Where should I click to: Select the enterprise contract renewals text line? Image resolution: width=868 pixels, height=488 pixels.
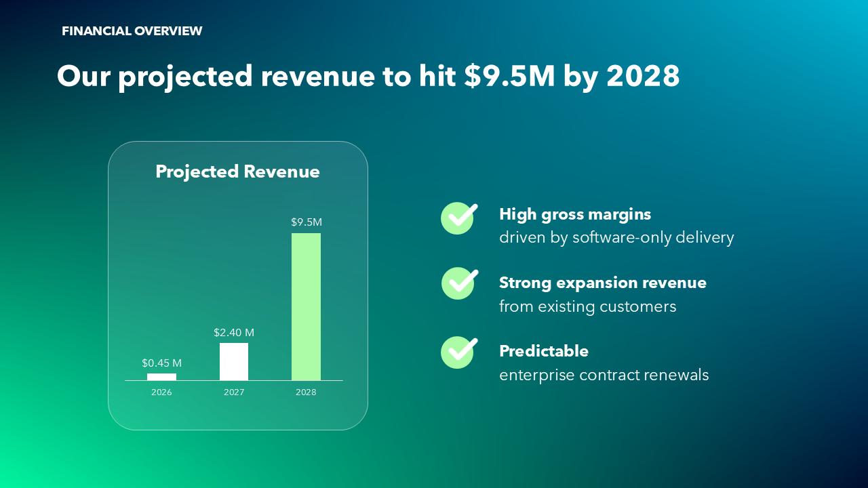click(x=604, y=375)
